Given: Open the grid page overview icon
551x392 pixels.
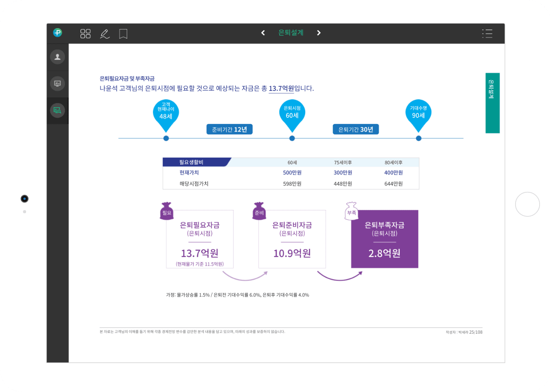Looking at the screenshot, I should click(x=85, y=33).
